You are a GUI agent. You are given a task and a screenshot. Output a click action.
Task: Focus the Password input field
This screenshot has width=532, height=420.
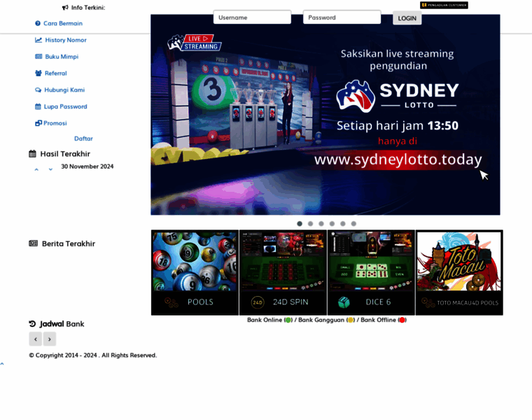pyautogui.click(x=342, y=17)
